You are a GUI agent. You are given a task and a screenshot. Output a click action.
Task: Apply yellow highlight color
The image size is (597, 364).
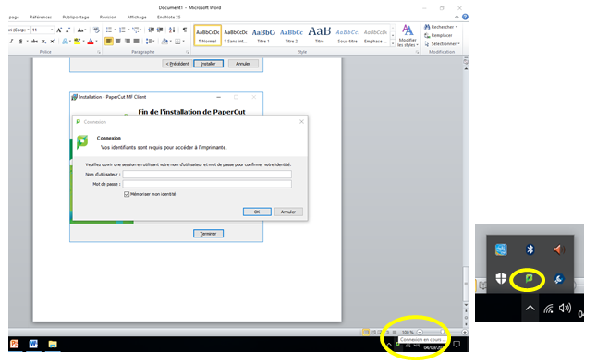tap(78, 42)
